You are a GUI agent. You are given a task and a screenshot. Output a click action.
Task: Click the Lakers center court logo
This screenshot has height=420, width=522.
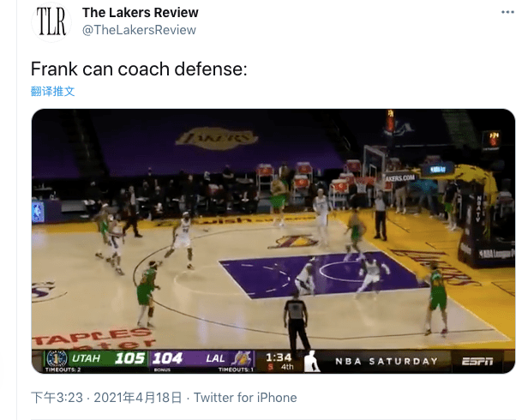pyautogui.click(x=294, y=241)
